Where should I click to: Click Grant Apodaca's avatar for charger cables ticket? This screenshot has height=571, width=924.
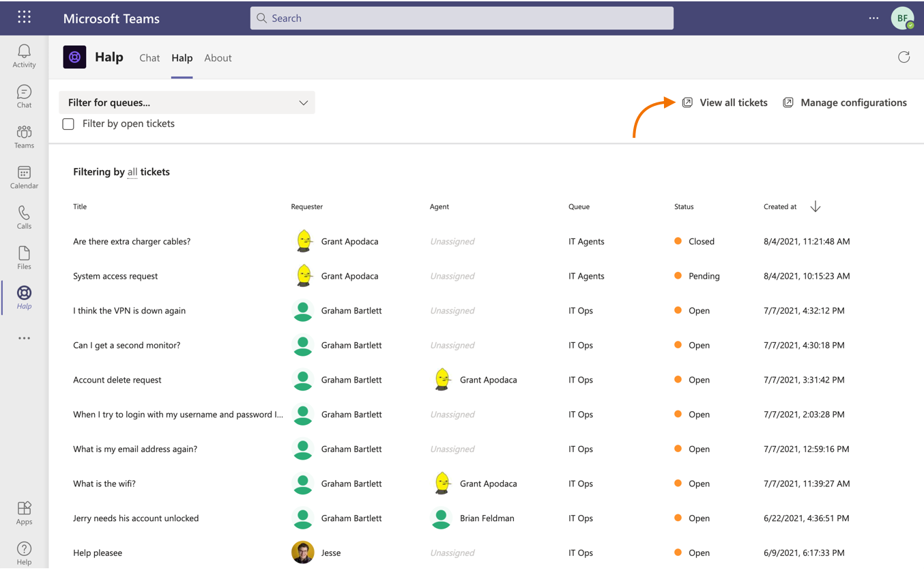click(x=304, y=241)
